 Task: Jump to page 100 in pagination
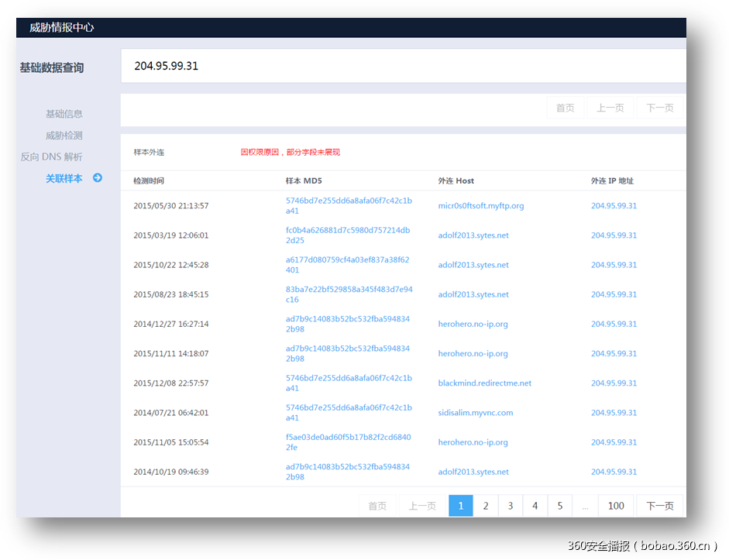(616, 506)
